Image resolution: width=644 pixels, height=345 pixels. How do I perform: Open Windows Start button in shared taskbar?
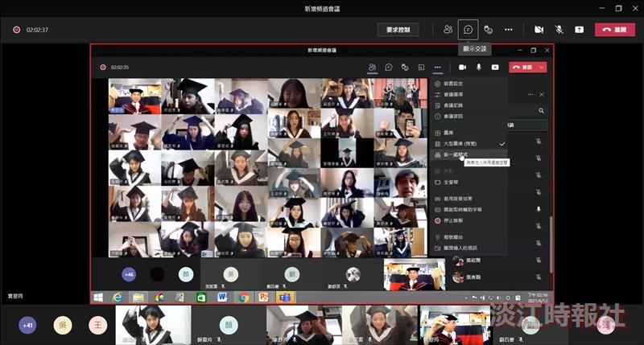tap(98, 298)
